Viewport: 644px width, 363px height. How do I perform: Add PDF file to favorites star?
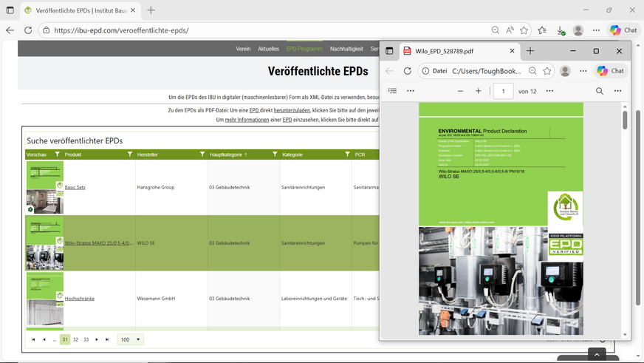coord(547,71)
